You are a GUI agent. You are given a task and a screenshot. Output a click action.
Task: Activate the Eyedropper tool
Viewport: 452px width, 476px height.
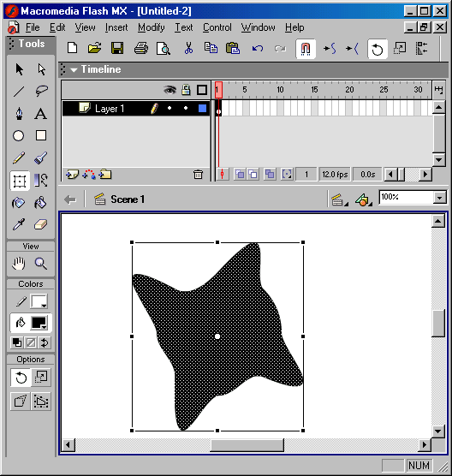tap(19, 224)
